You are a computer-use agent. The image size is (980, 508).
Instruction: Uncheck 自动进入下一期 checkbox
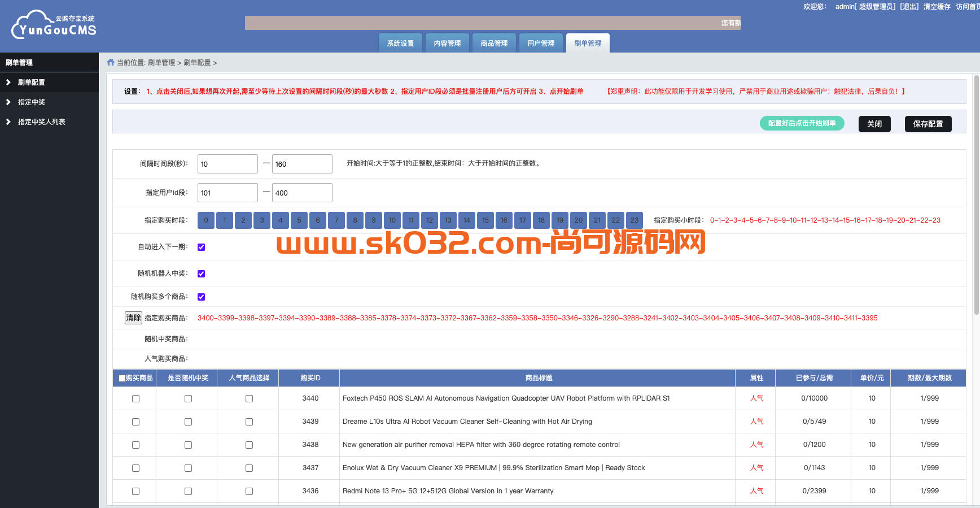(202, 248)
